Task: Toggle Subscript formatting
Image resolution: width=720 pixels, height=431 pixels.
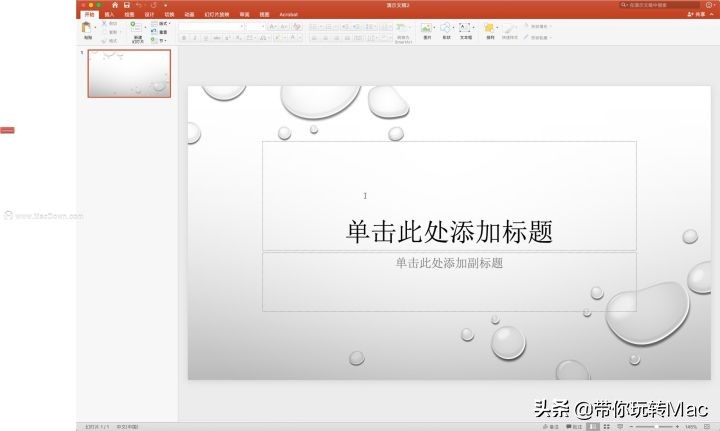Action: click(x=238, y=38)
